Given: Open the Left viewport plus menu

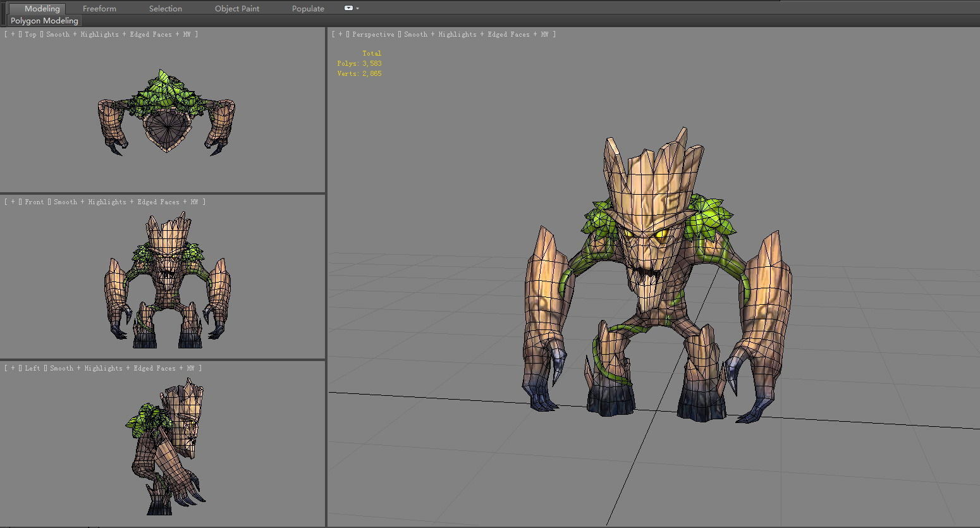Looking at the screenshot, I should click(x=12, y=368).
